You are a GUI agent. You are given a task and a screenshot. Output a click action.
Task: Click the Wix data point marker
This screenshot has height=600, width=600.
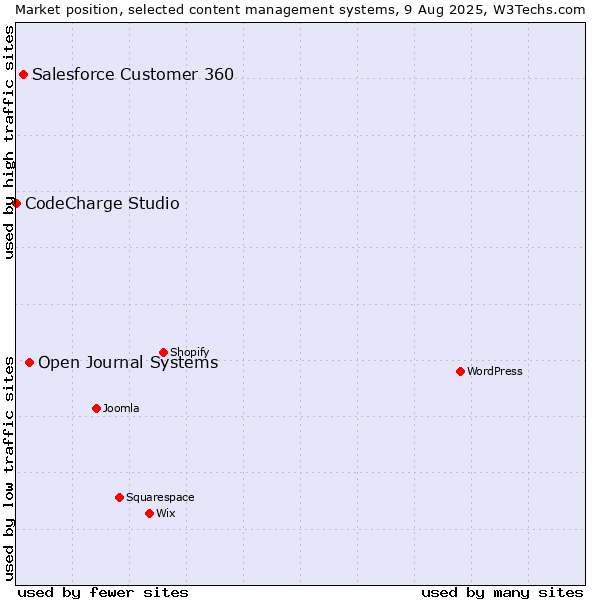150,513
